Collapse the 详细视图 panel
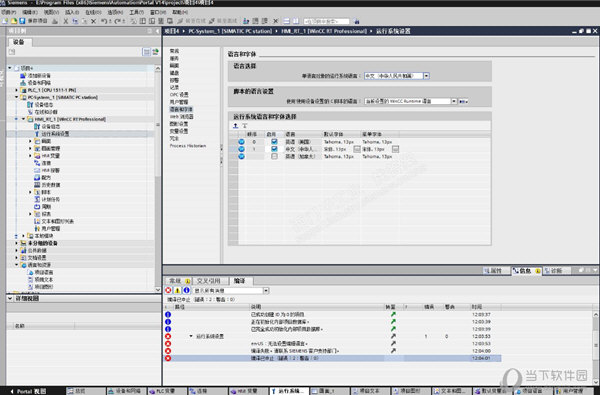The image size is (600, 395). tap(10, 298)
